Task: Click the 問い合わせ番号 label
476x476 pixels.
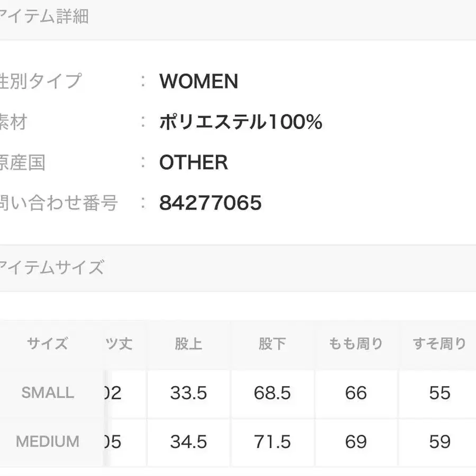Action: tap(58, 203)
